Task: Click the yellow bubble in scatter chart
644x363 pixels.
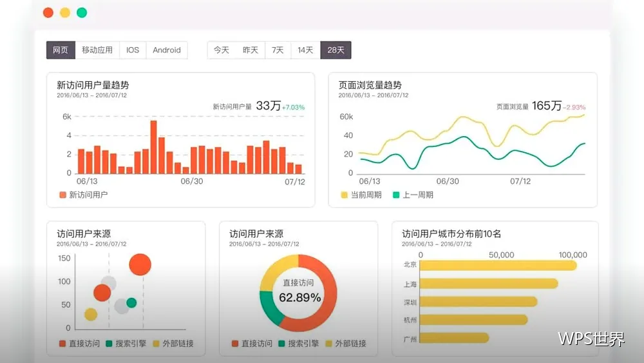Action: coord(91,315)
